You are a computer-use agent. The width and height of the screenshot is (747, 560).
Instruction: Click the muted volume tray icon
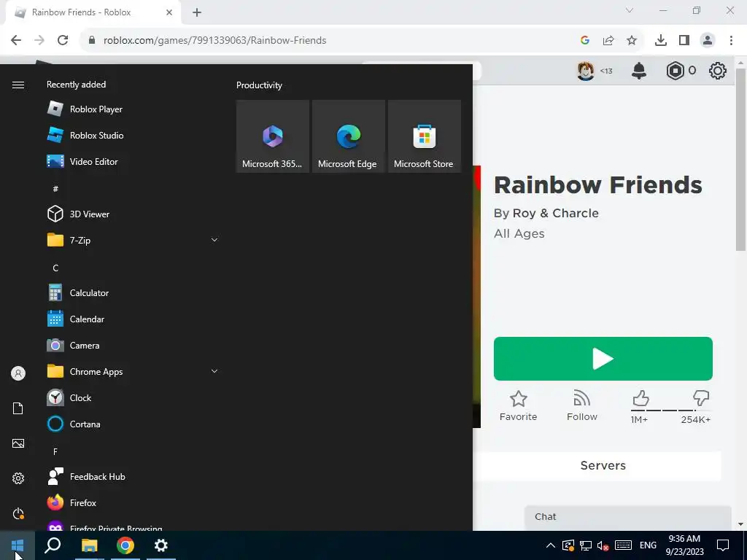[603, 545]
